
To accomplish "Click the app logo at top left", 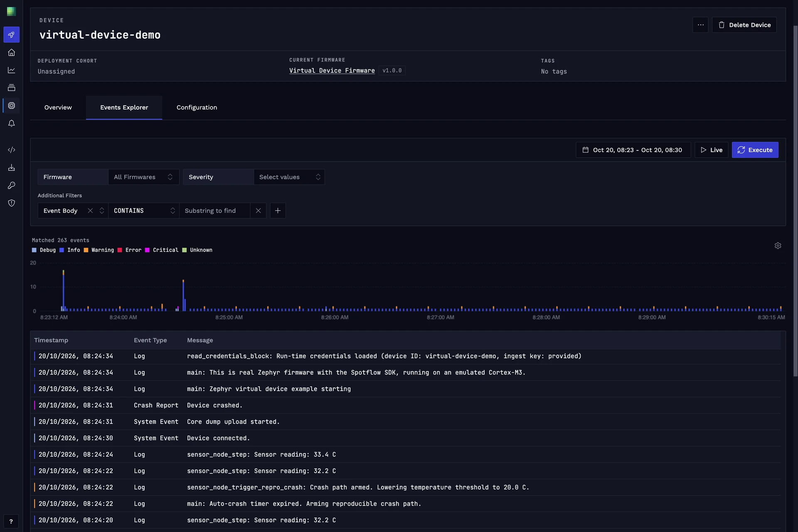I will pos(11,11).
